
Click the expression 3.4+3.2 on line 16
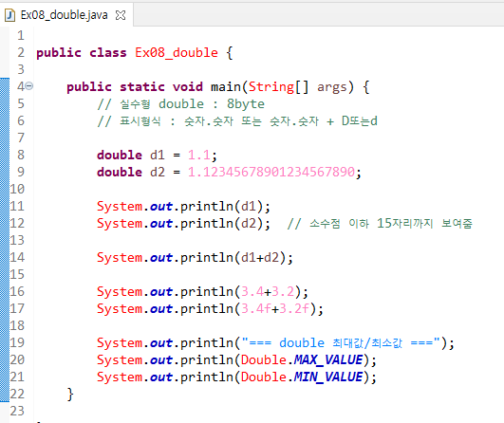pos(268,291)
